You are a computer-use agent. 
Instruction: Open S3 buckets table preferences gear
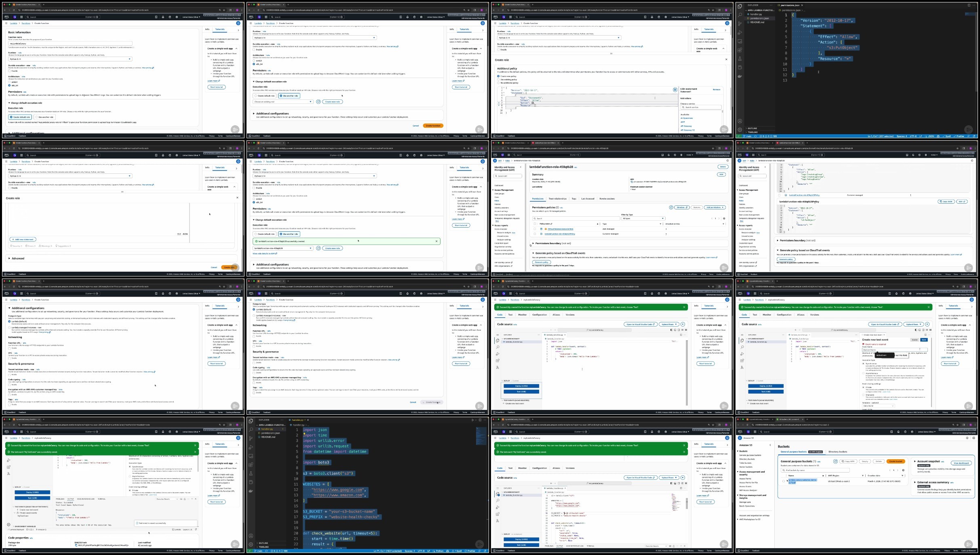click(x=903, y=470)
